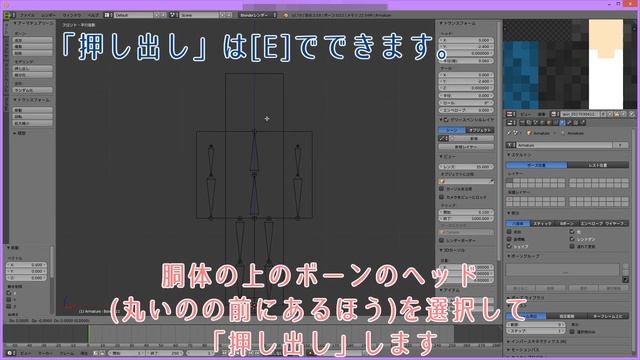
Task: Toggle the 名前 display checkbox
Action: point(509,231)
